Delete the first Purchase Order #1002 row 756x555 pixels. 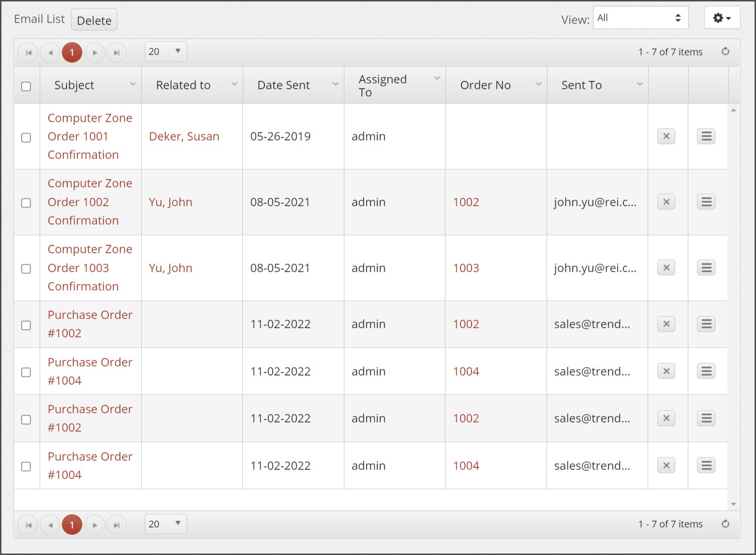tap(666, 324)
